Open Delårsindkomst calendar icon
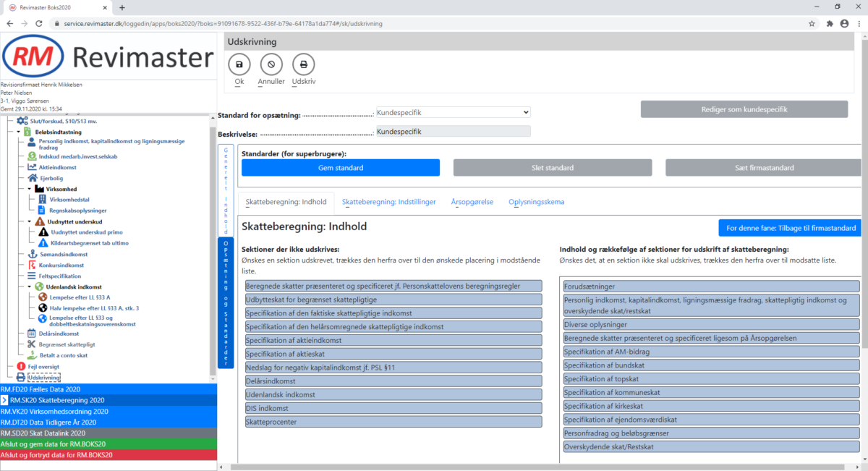This screenshot has width=868, height=471. tap(32, 334)
